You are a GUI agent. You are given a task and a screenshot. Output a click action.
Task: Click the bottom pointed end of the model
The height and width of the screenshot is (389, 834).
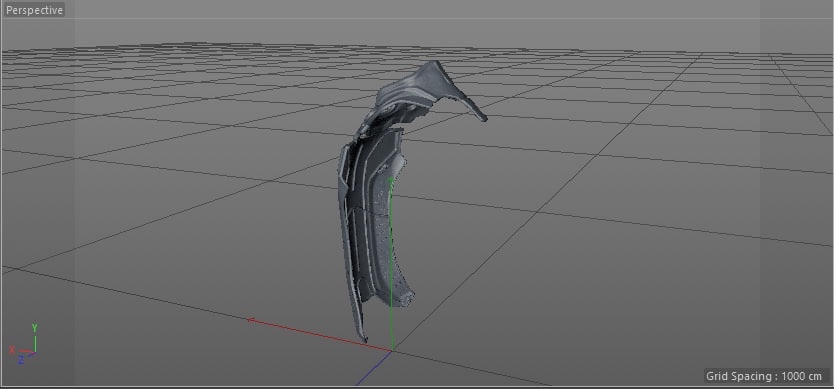click(x=364, y=336)
